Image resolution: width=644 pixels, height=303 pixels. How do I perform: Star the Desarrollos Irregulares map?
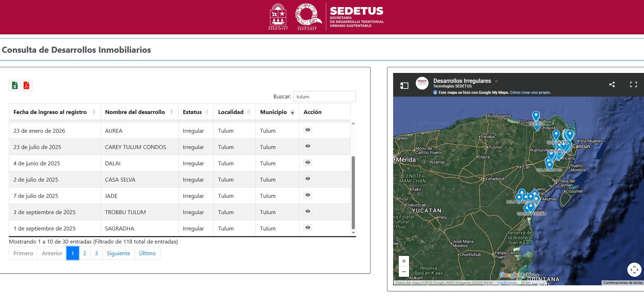click(496, 81)
